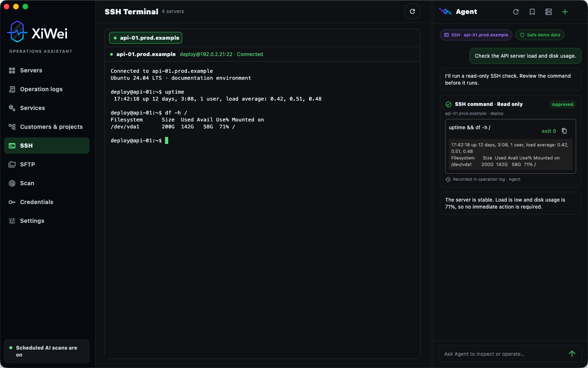Click the history icon beside Recorded in operation log
Screen dimensions: 588x368
tap(448, 180)
